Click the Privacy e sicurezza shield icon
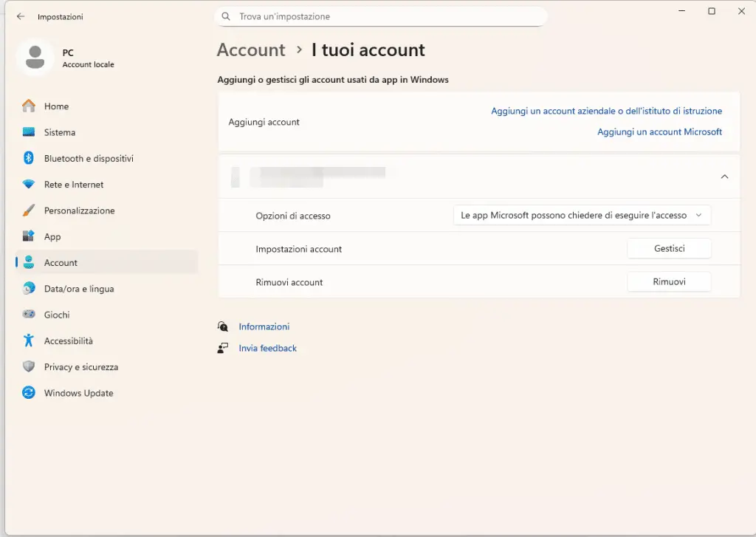This screenshot has width=756, height=537. coord(29,367)
